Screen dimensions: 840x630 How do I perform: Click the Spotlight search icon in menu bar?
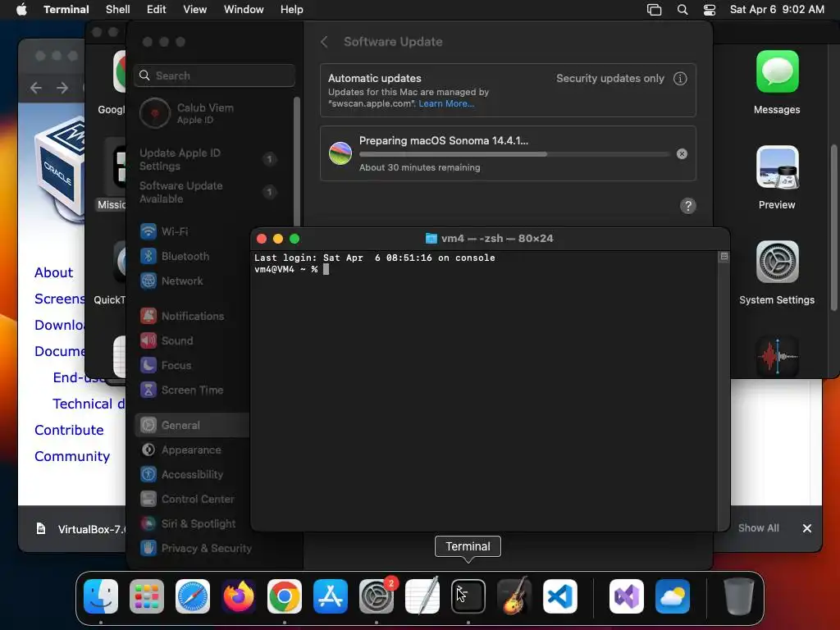(x=682, y=10)
